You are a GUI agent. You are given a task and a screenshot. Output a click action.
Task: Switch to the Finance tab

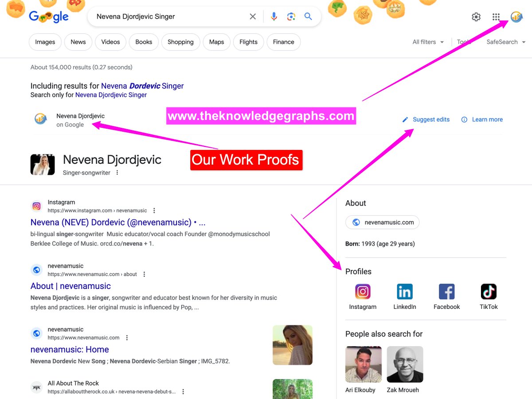(284, 42)
